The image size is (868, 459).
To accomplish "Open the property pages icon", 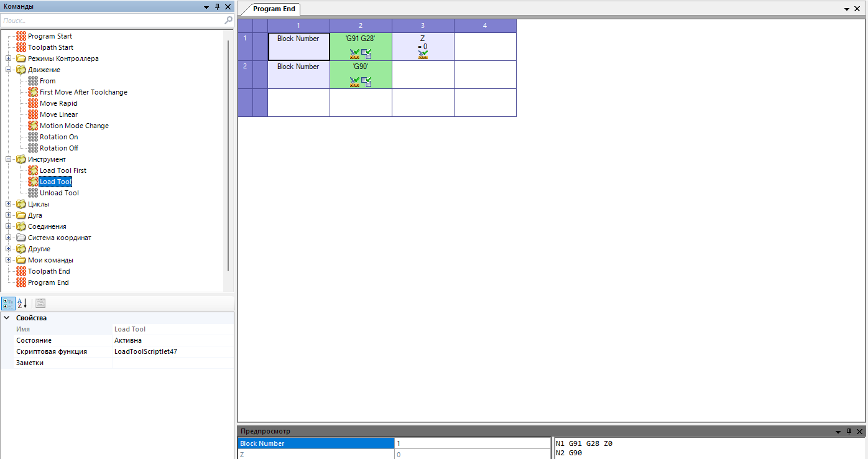I will (x=40, y=304).
